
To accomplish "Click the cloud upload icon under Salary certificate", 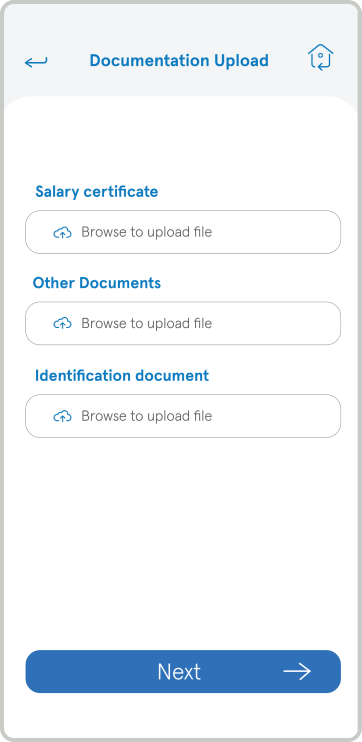I will [x=62, y=232].
